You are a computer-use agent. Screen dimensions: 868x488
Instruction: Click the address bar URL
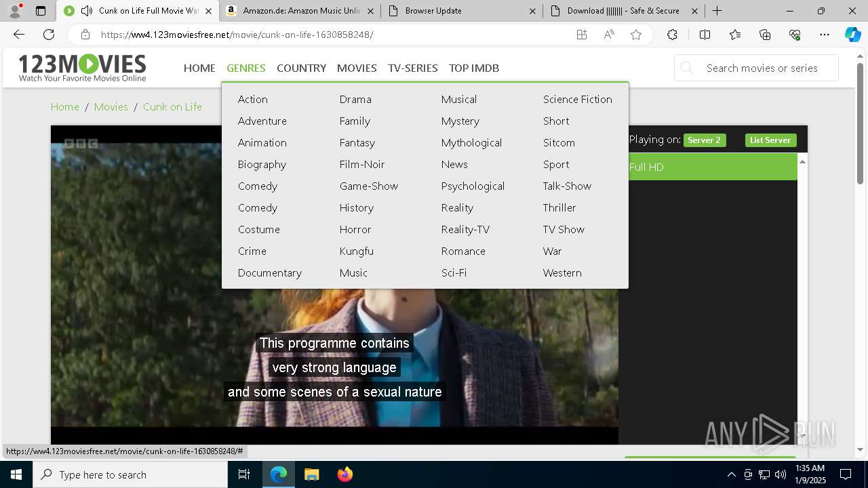pos(237,35)
